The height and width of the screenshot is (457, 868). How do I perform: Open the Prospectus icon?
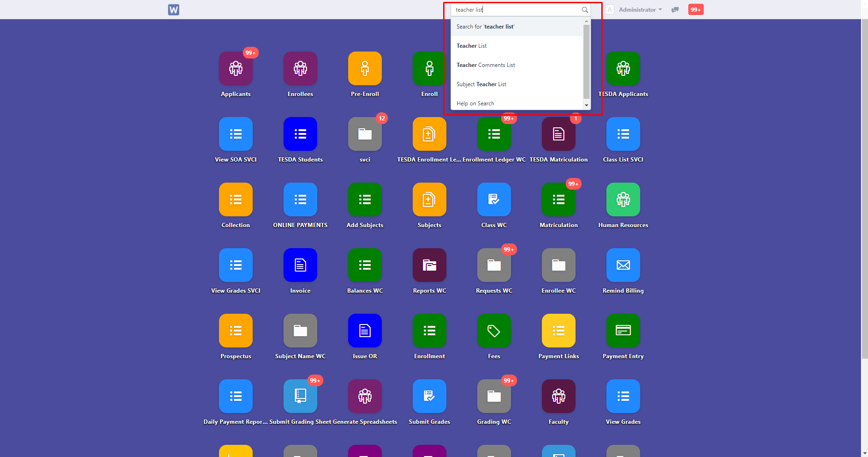point(236,331)
